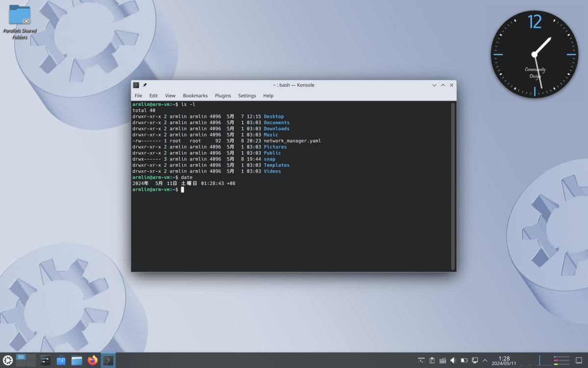The image size is (588, 368).
Task: Open the View menu in Konsole
Action: point(170,96)
